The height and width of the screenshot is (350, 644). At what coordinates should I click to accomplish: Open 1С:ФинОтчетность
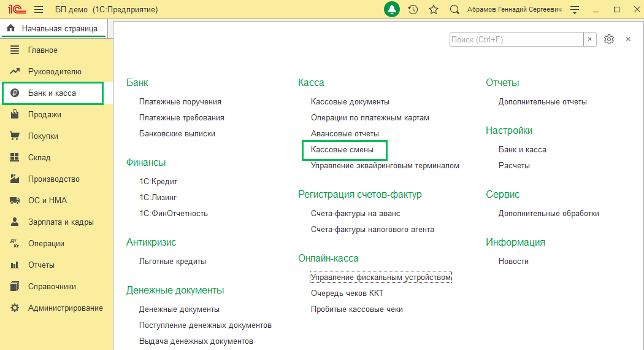click(174, 214)
